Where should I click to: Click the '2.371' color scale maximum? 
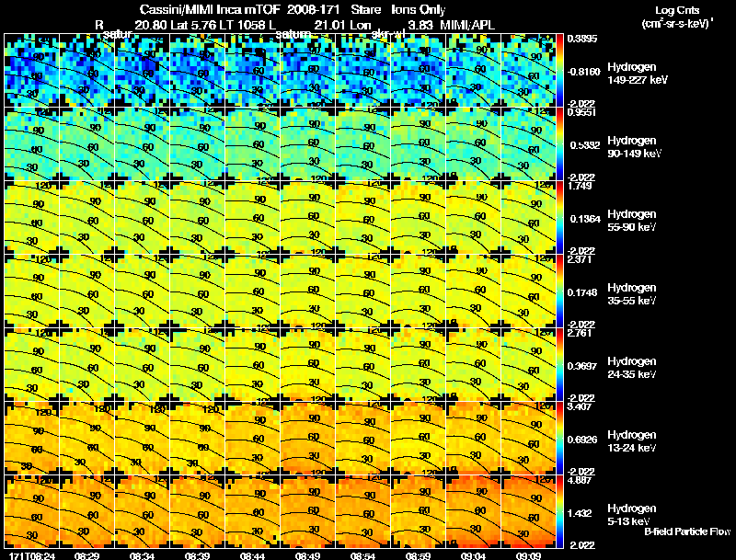coord(580,259)
